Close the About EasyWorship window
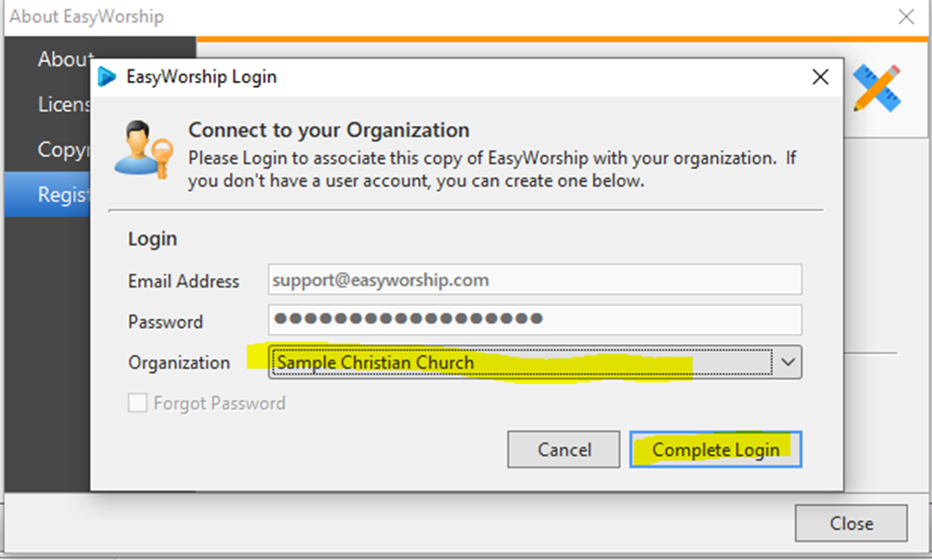The width and height of the screenshot is (932, 560). pos(906,16)
